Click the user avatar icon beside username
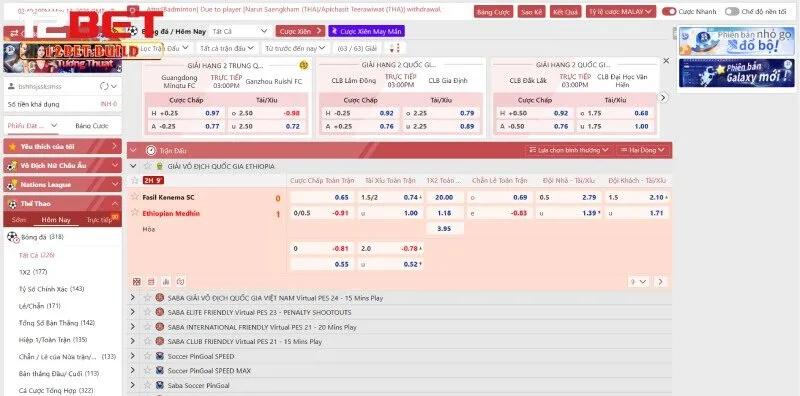 tap(11, 86)
